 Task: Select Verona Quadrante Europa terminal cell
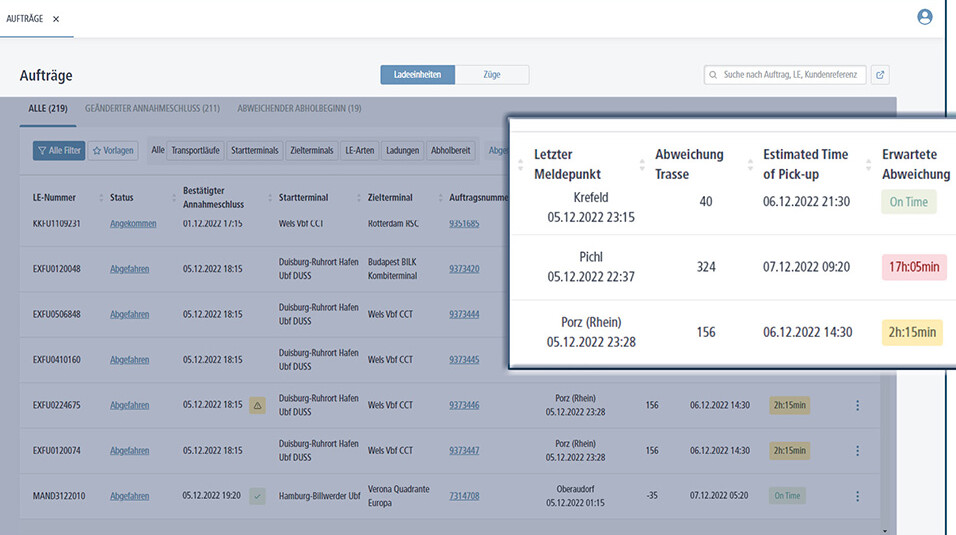[x=399, y=496]
